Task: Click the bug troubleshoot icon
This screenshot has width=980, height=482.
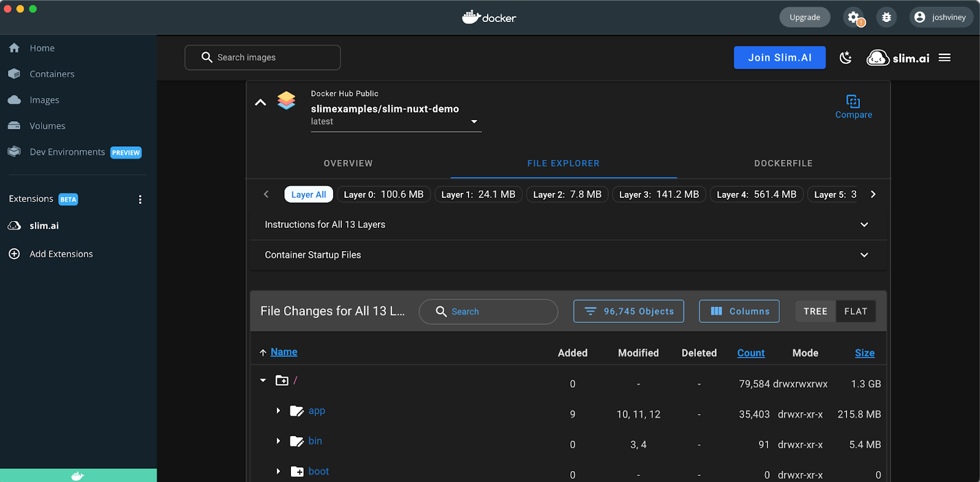Action: pos(886,17)
